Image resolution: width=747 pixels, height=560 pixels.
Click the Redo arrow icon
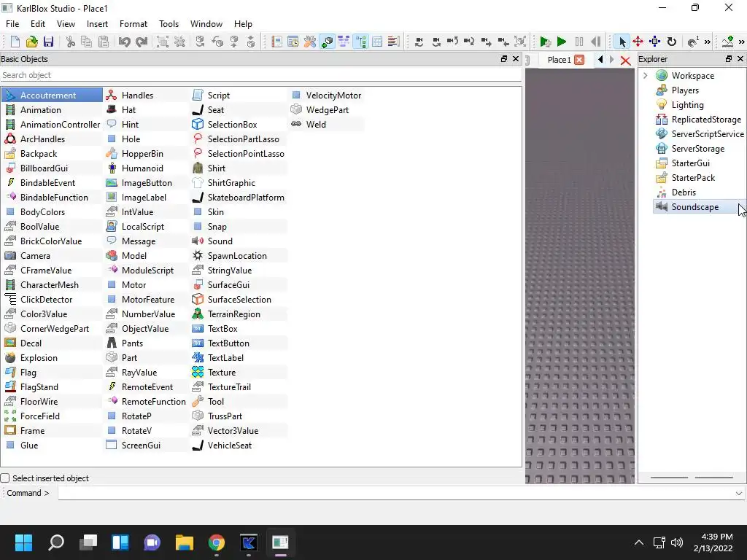pyautogui.click(x=142, y=42)
